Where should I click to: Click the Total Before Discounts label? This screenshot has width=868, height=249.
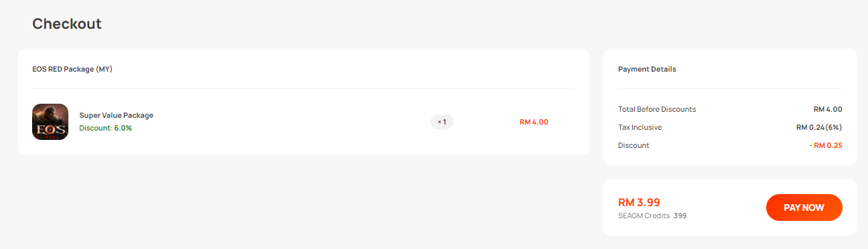[x=657, y=109]
